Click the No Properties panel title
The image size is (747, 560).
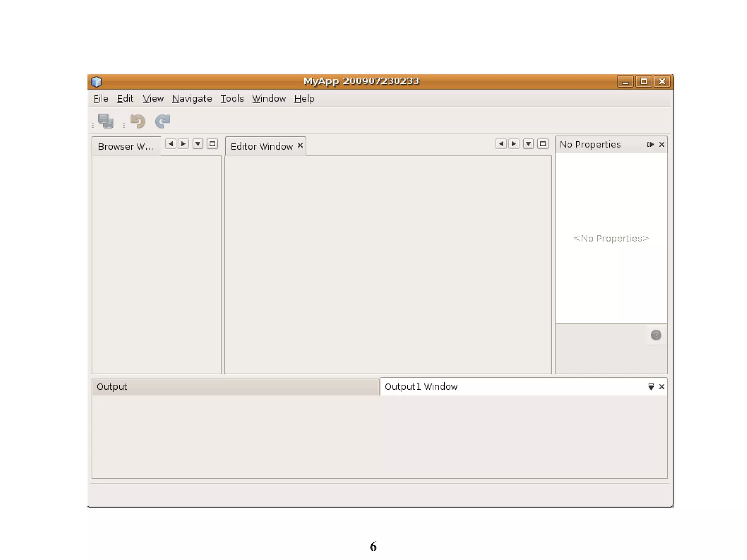(590, 144)
